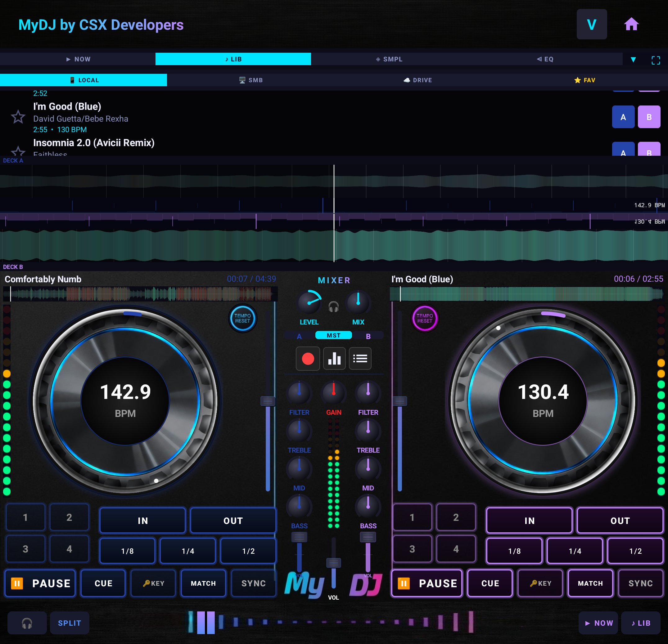668x644 pixels.
Task: Load I'm Good (Blue) to deck B
Action: coord(649,117)
